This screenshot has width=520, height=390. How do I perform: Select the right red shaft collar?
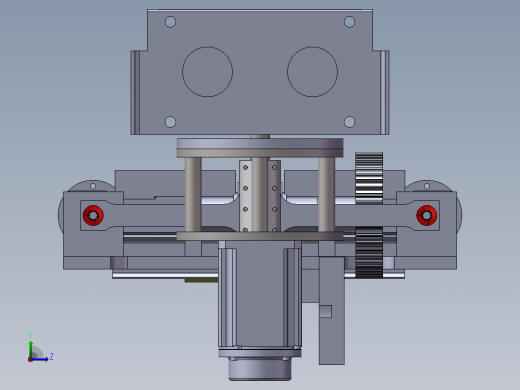pyautogui.click(x=427, y=215)
